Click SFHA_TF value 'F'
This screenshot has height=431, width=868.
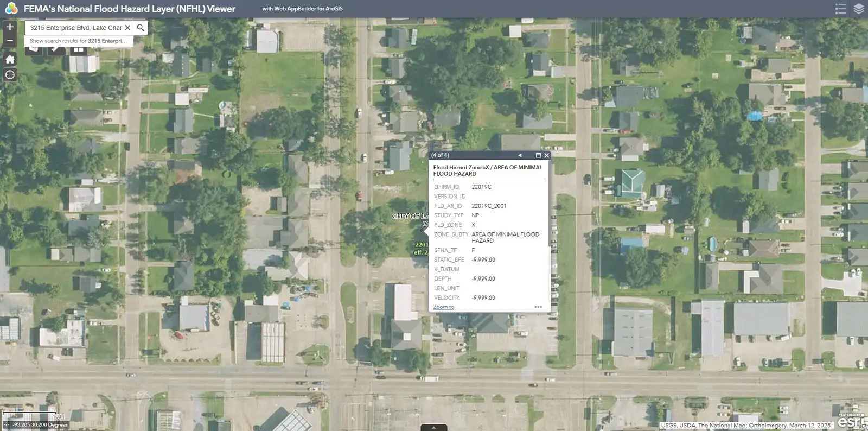pyautogui.click(x=473, y=250)
